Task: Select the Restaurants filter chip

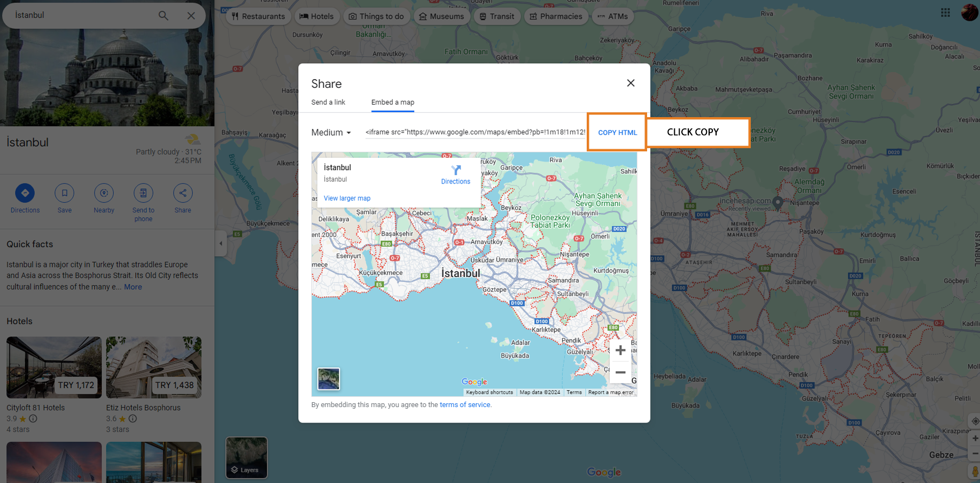Action: pos(259,16)
